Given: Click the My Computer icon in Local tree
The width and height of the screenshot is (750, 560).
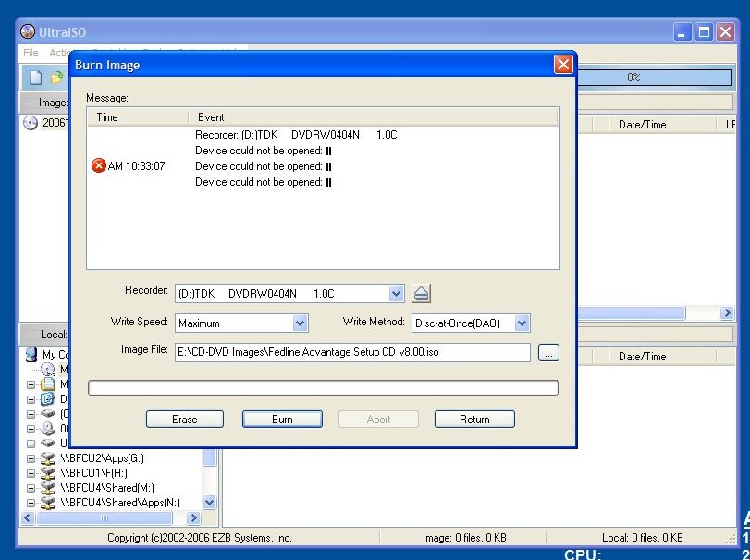Looking at the screenshot, I should [x=31, y=355].
